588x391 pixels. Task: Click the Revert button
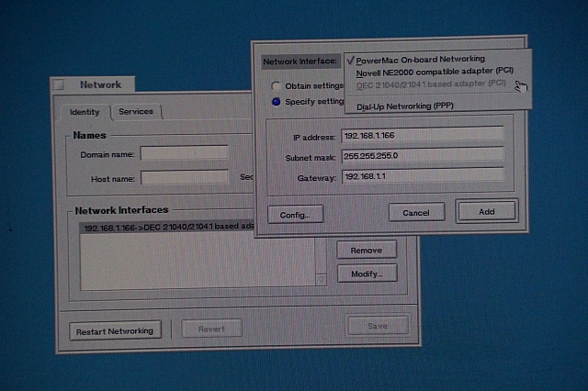[211, 329]
